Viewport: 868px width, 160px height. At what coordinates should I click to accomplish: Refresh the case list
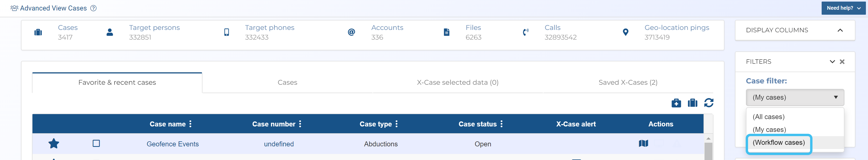tap(708, 103)
